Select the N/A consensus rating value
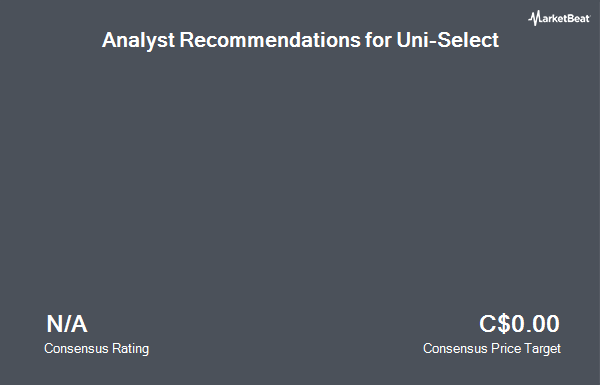600x385 pixels. tap(67, 324)
